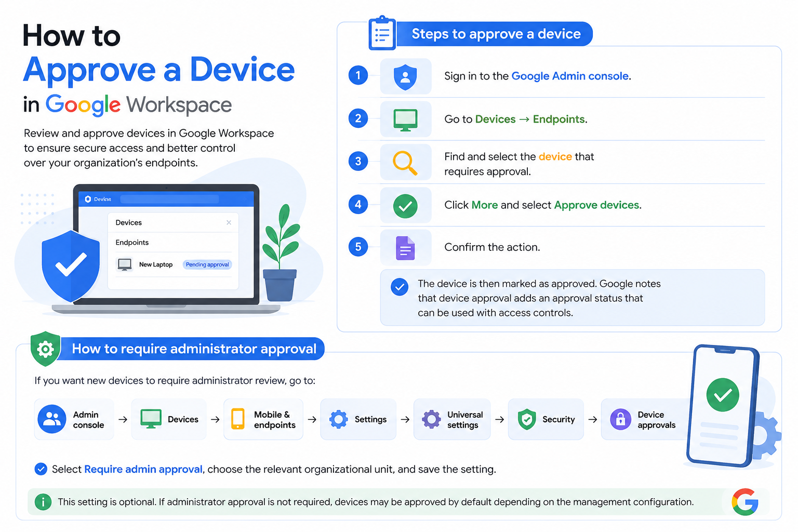This screenshot has width=798, height=532.
Task: Select the Admin console path card
Action: (x=74, y=419)
